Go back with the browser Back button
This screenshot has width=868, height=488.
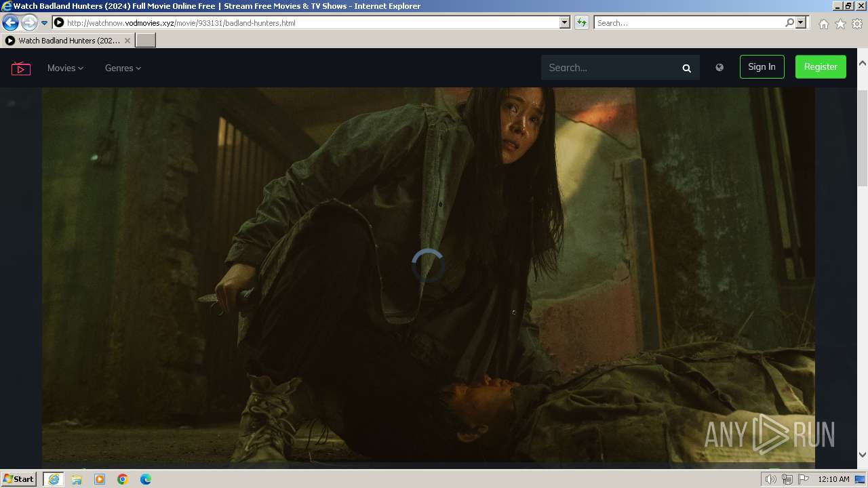pos(10,22)
